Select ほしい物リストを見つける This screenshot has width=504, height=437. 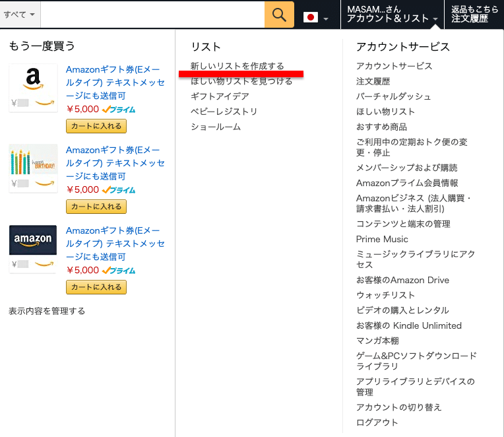241,81
